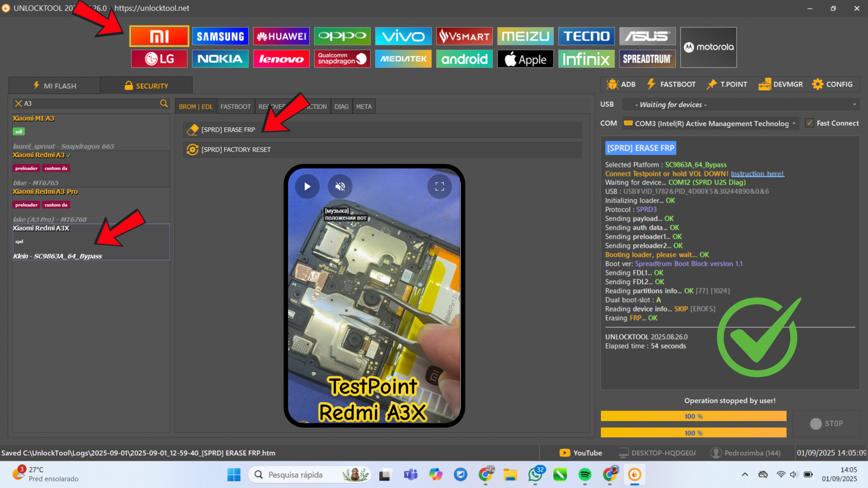This screenshot has height=488, width=868.
Task: Open the META tab
Action: click(x=364, y=106)
